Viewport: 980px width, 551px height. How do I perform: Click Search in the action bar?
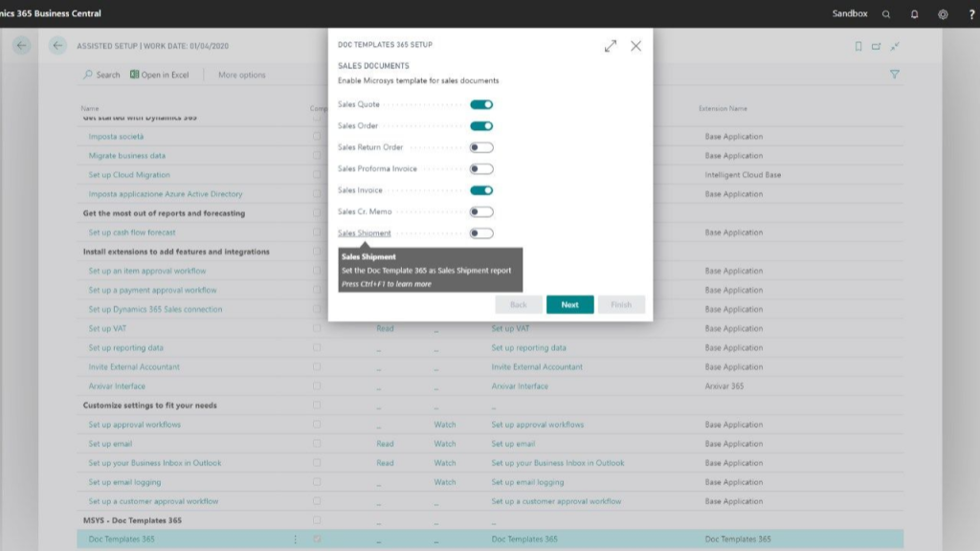click(101, 75)
